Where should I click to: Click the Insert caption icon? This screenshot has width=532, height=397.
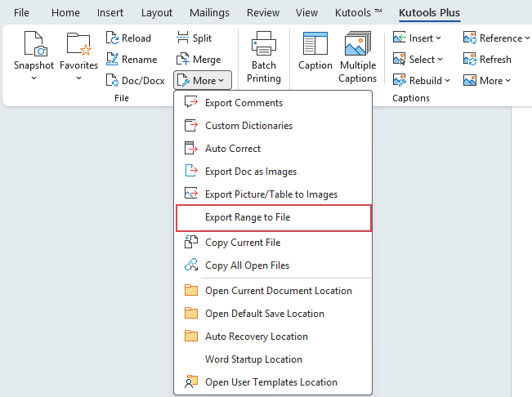[x=400, y=38]
